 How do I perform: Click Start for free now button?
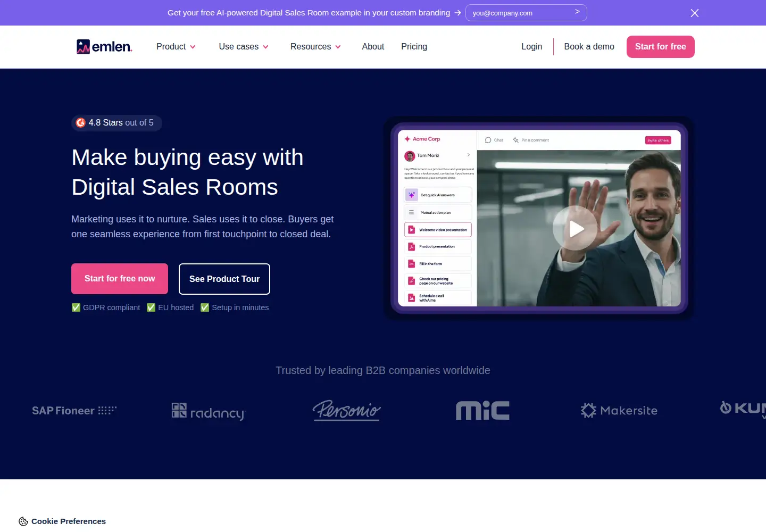coord(120,279)
